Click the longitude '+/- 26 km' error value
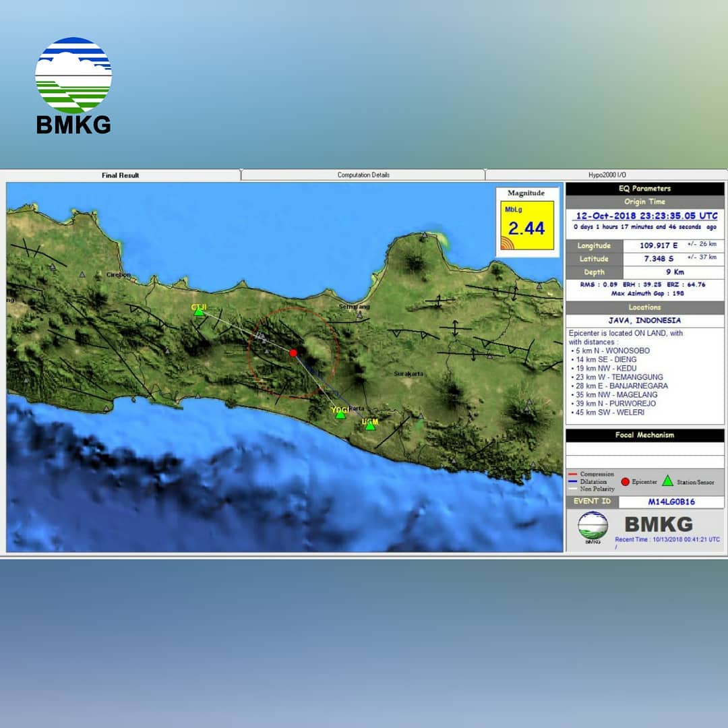The image size is (728, 728). pos(702,244)
